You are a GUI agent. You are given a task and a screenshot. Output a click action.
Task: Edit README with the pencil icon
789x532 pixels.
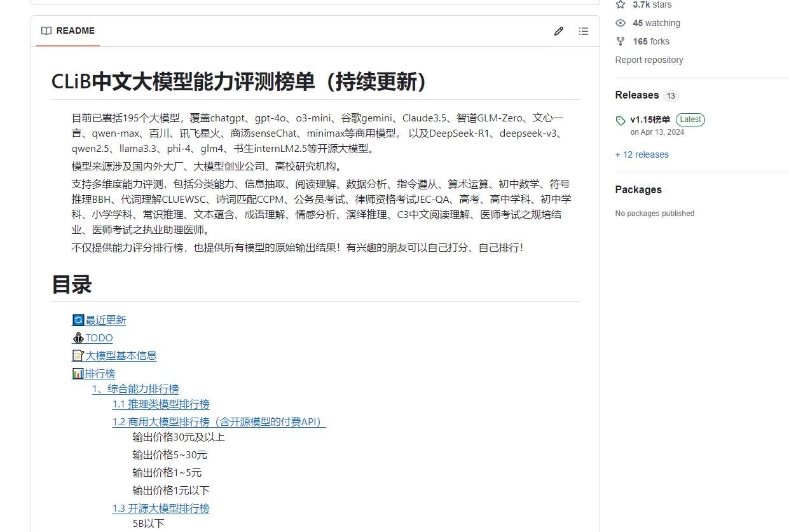[559, 31]
